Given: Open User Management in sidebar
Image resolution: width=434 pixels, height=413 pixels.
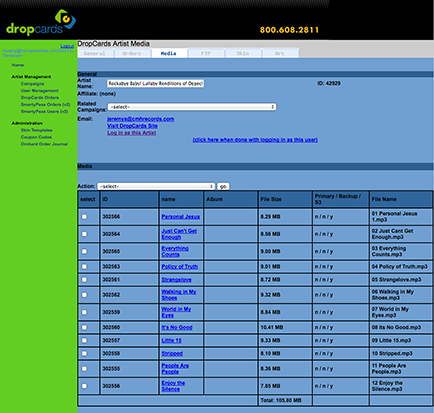Looking at the screenshot, I should 40,91.
